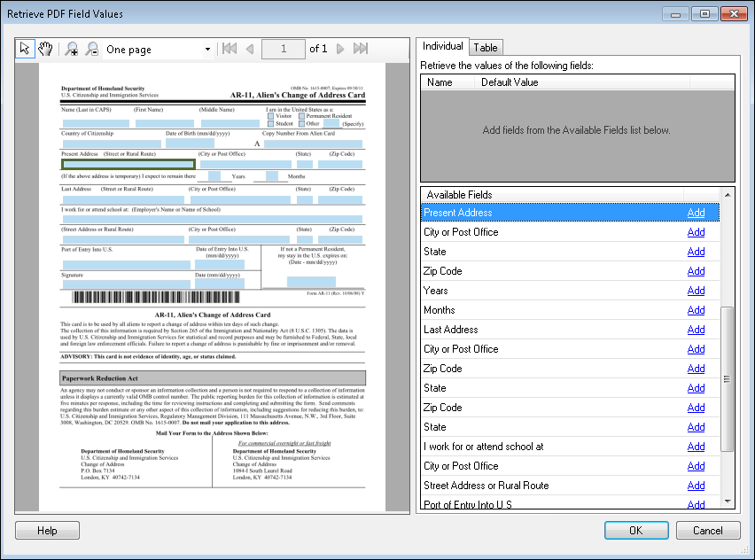Click the Available Fields list header
Viewport: 755px width, 560px height.
pyautogui.click(x=552, y=195)
